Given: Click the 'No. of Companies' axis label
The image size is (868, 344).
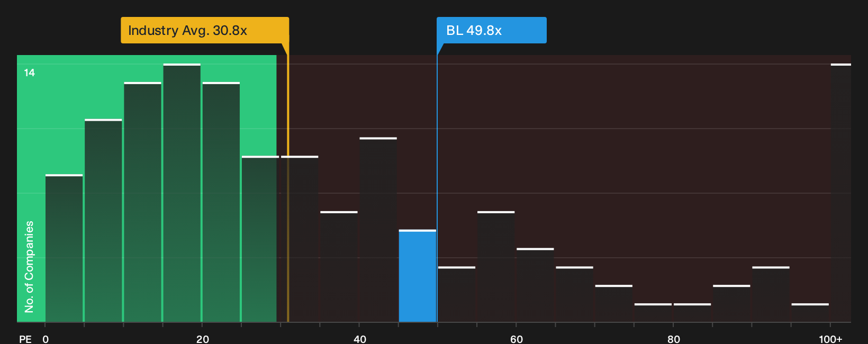Looking at the screenshot, I should (29, 266).
